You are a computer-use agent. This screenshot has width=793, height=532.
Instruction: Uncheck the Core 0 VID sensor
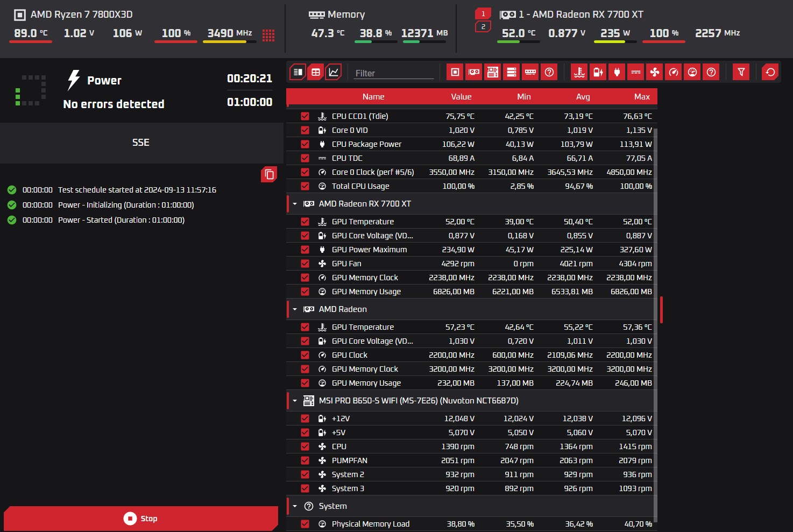tap(305, 130)
